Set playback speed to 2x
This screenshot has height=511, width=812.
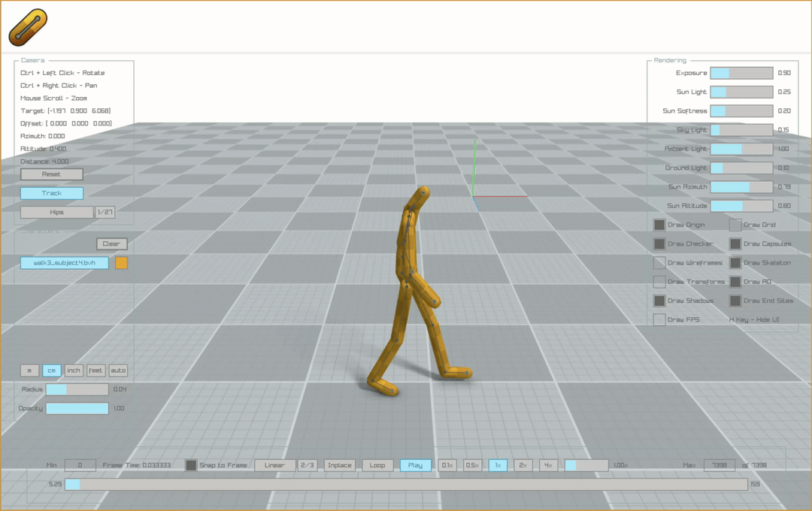click(523, 465)
